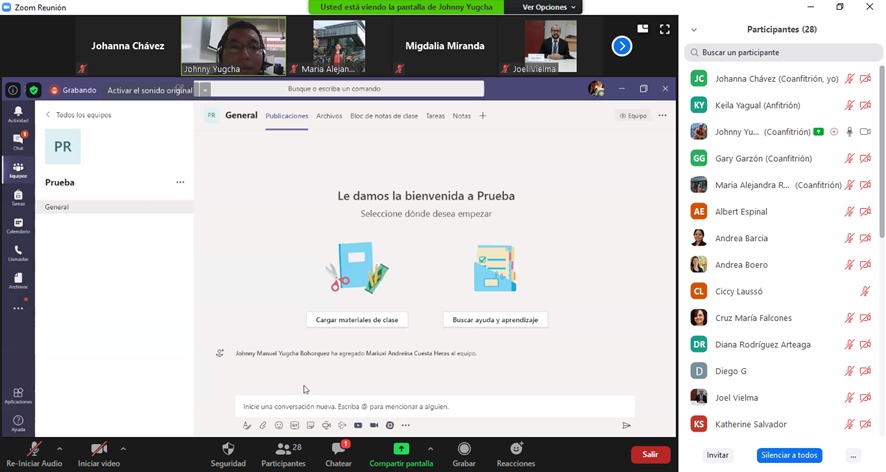Toggle Andrea Barcia's muted microphone icon
This screenshot has height=472, width=886.
click(849, 238)
